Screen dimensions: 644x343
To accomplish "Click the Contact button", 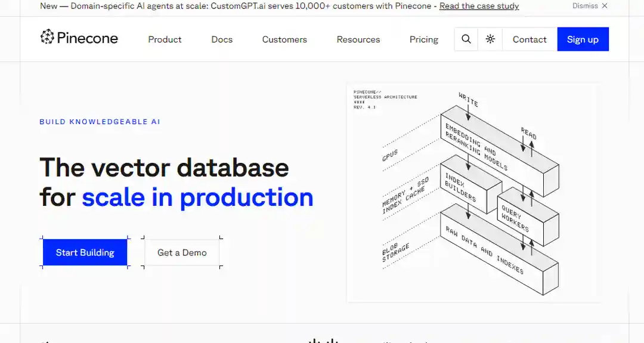I will 530,39.
